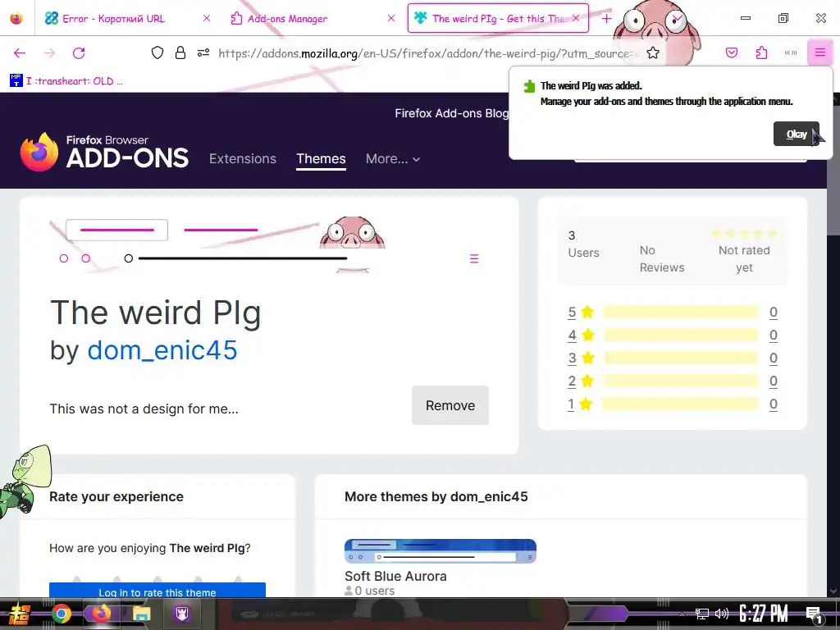Click the 2-star review count 0
The image size is (840, 630).
point(773,381)
